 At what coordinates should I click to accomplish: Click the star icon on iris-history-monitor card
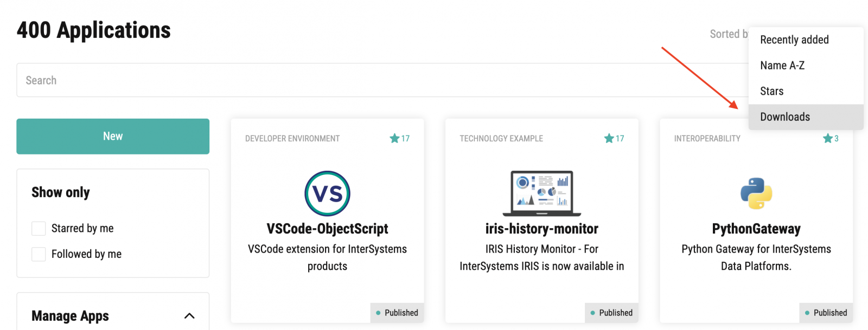[609, 138]
